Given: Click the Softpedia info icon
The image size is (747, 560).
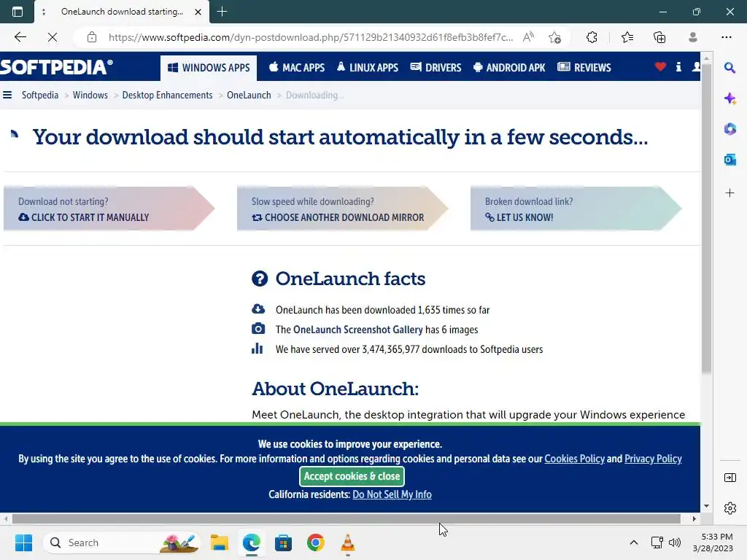Looking at the screenshot, I should (678, 67).
